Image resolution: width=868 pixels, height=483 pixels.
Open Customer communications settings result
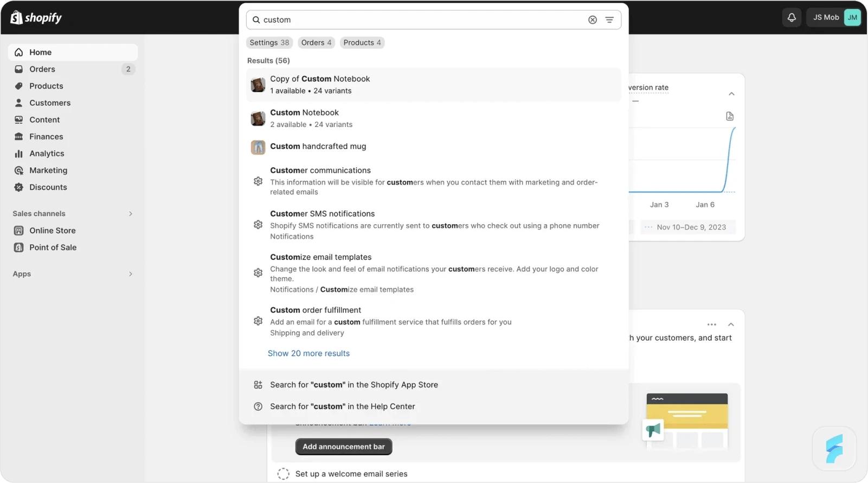tap(434, 181)
